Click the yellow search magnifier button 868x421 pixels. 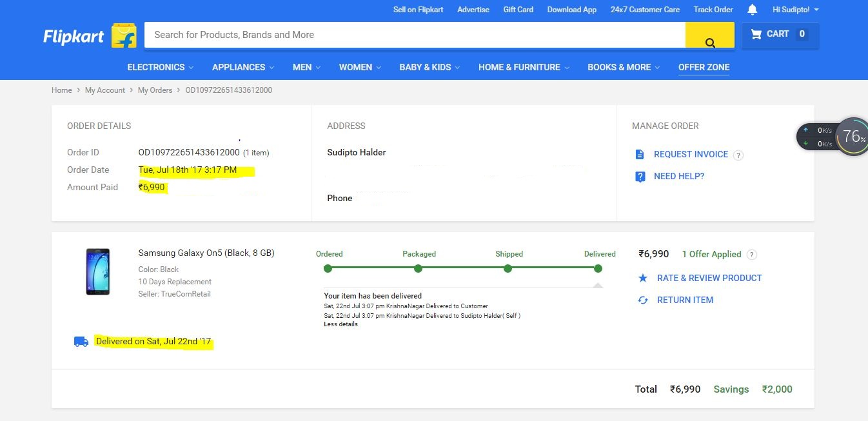tap(709, 35)
